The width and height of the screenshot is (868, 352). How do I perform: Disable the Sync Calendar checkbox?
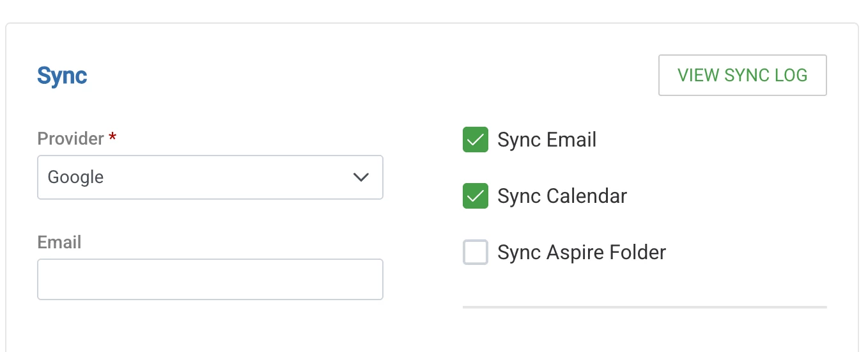pos(475,196)
